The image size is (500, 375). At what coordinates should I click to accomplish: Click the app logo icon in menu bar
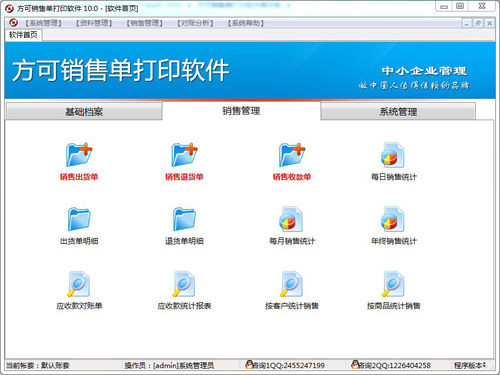click(x=13, y=23)
